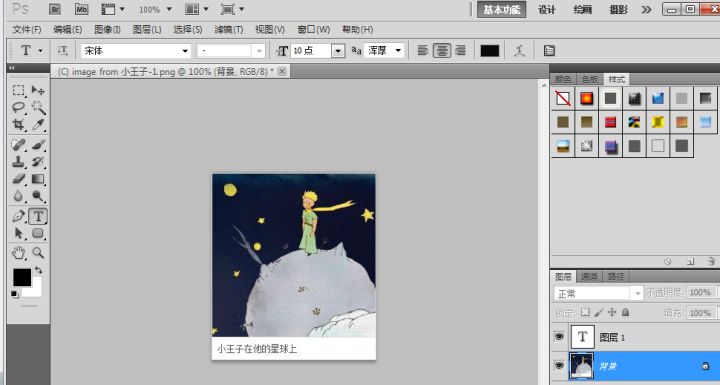Open the tool preset picker arrow
The width and height of the screenshot is (720, 385).
(40, 51)
